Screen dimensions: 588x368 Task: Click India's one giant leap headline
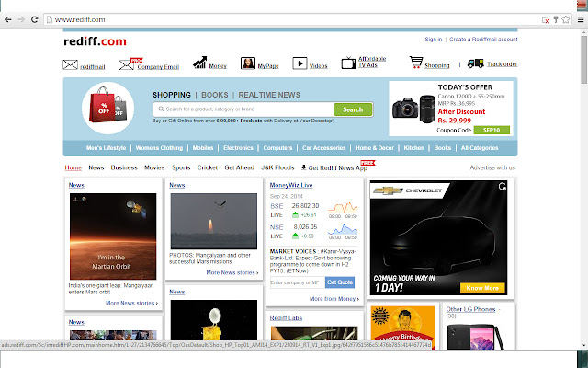(111, 289)
